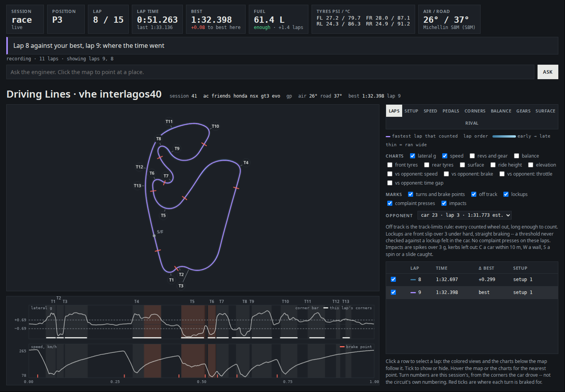Open the SPEED tab
Image resolution: width=565 pixels, height=392 pixels.
coord(430,111)
